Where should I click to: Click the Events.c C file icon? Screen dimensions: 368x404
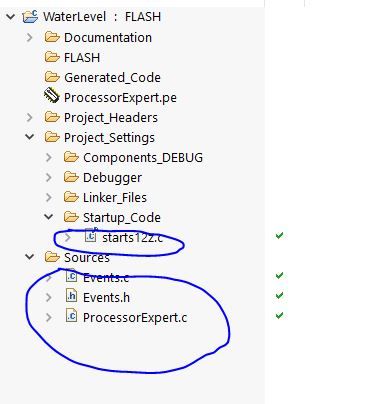(71, 276)
